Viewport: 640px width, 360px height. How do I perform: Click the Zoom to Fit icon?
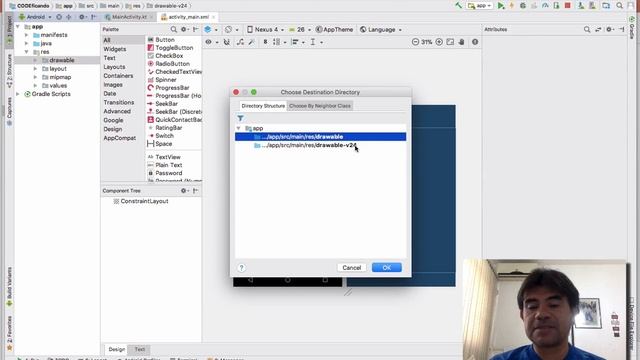tap(450, 42)
